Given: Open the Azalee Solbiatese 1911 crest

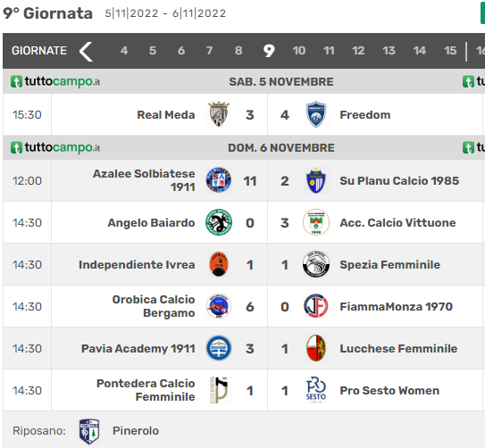Looking at the screenshot, I should click(219, 180).
